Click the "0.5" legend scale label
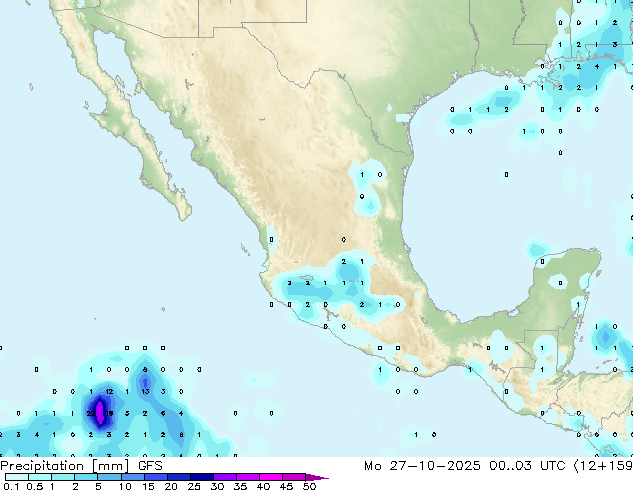 [x=35, y=486]
